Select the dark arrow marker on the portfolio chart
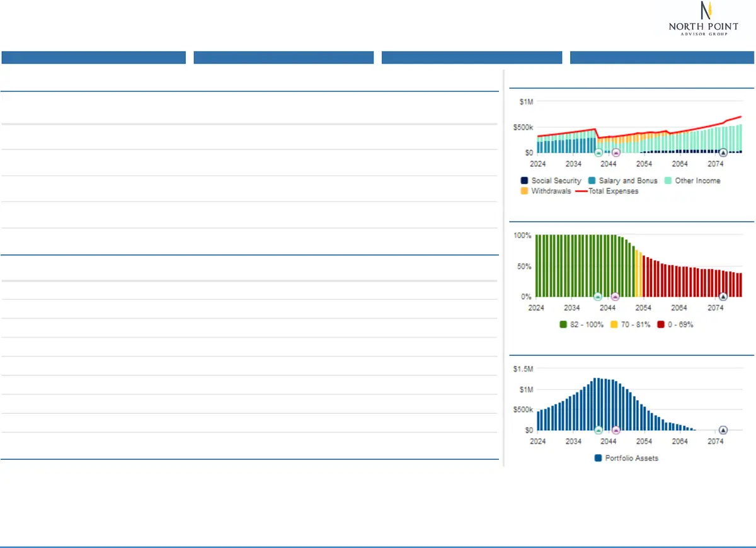Screen dimensions: 756x548 pos(723,431)
